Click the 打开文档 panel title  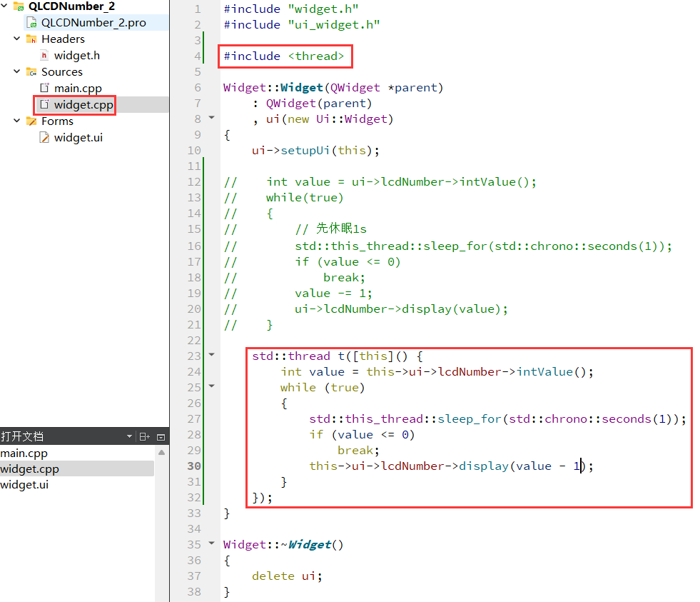[x=22, y=436]
